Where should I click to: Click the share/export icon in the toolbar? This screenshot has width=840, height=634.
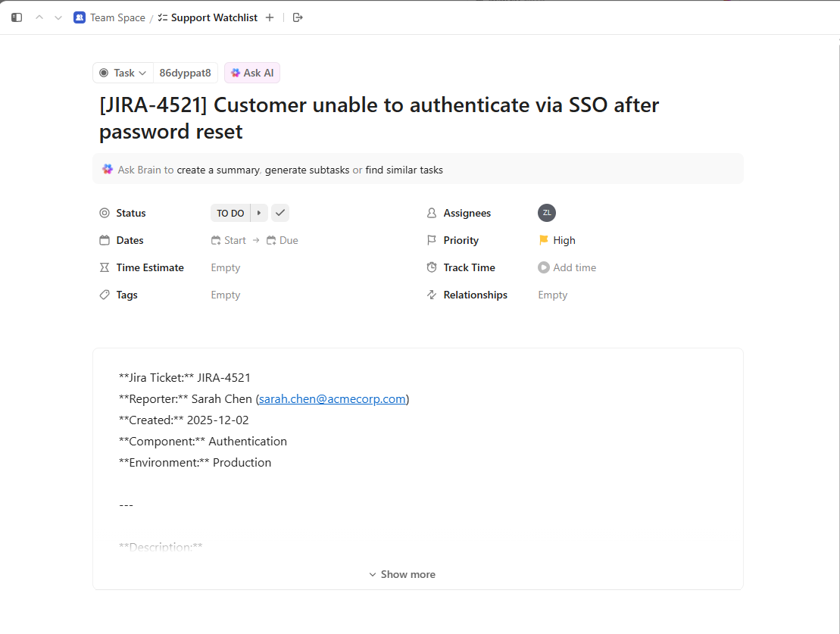(298, 17)
